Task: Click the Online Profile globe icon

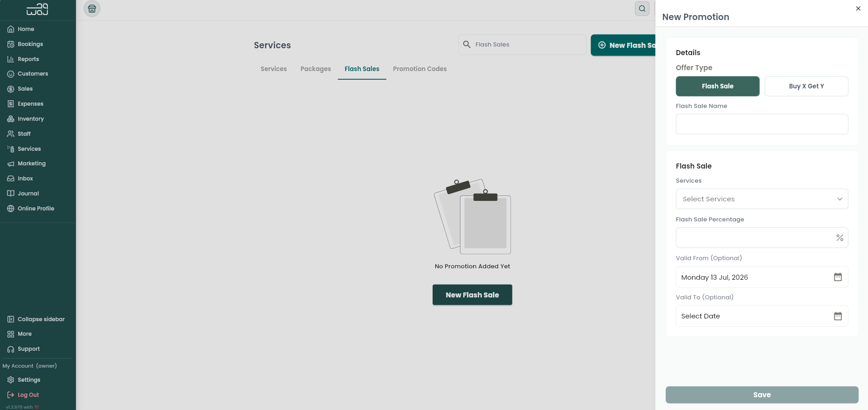Action: [x=10, y=209]
